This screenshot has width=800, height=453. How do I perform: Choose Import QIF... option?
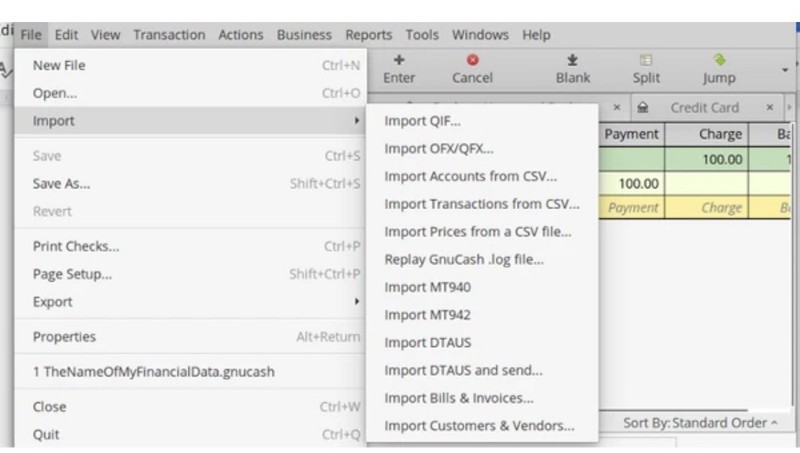(482, 121)
